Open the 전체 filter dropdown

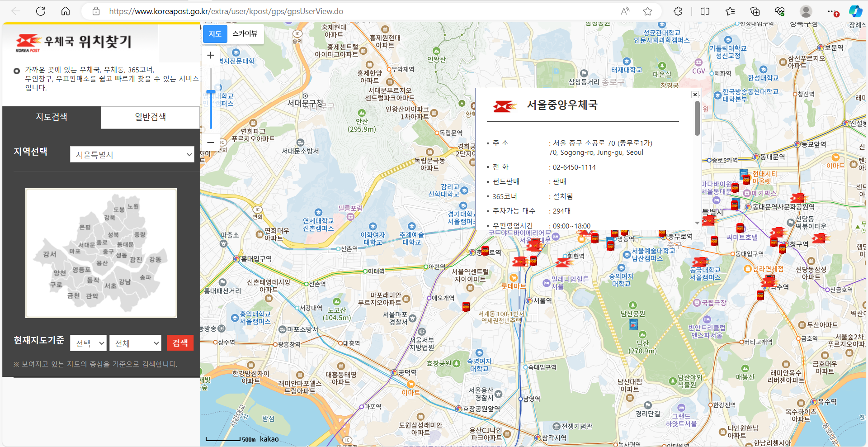coord(135,343)
